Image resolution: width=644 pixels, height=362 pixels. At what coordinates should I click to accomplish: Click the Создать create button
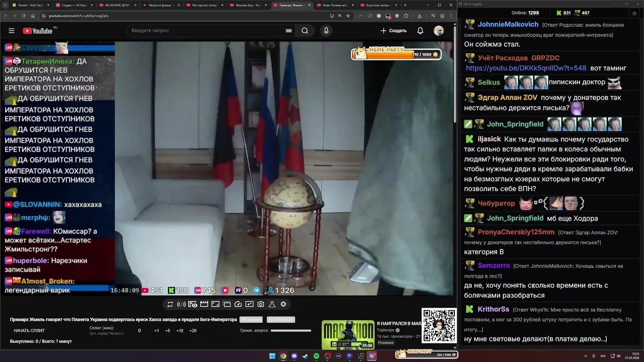tap(393, 31)
